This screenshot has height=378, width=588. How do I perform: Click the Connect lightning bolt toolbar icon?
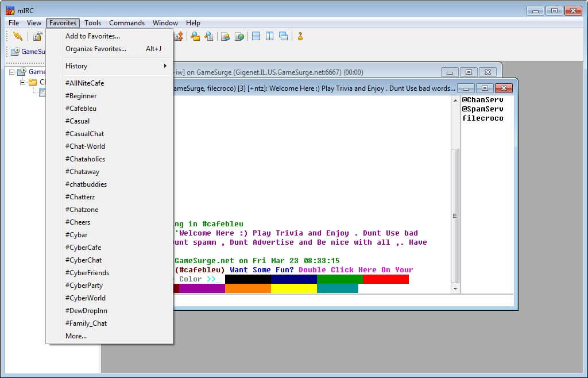click(18, 36)
